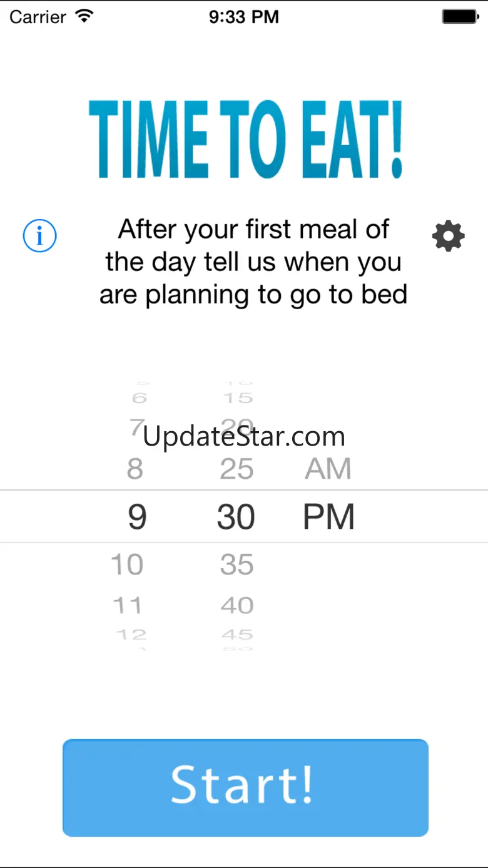Select PM in the time picker
The image size is (488, 868).
tap(328, 517)
